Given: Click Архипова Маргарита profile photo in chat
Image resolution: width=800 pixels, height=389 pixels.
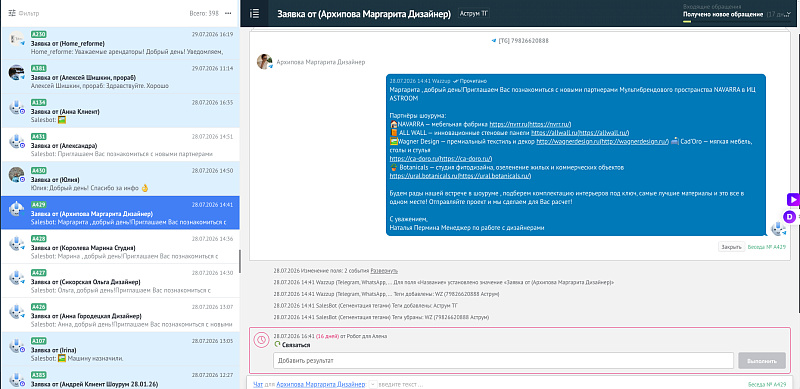Looking at the screenshot, I should click(264, 61).
